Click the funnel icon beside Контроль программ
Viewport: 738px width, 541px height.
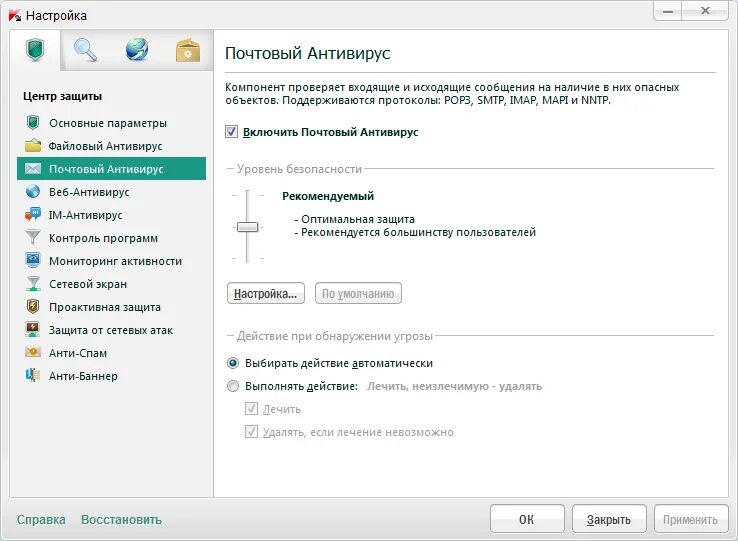tap(32, 237)
